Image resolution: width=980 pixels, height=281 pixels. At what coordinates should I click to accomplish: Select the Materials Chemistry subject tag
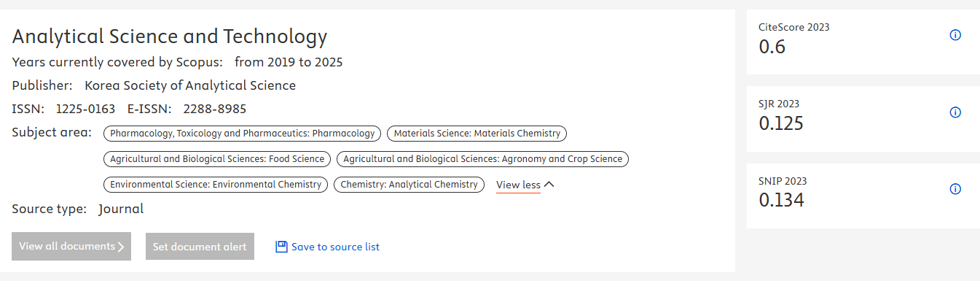point(477,134)
